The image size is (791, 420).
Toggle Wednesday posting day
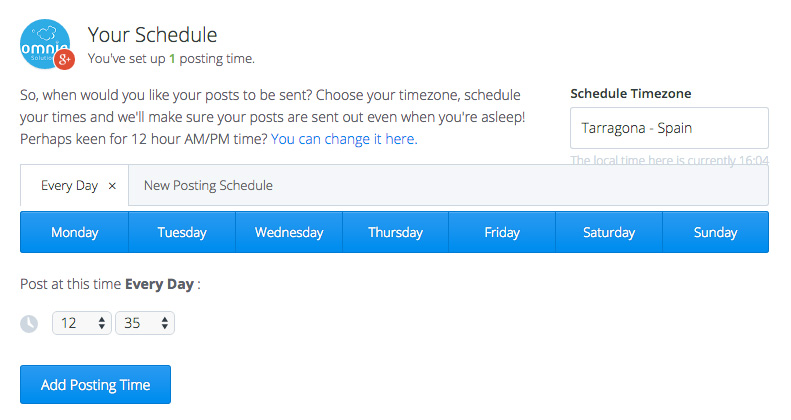(289, 233)
